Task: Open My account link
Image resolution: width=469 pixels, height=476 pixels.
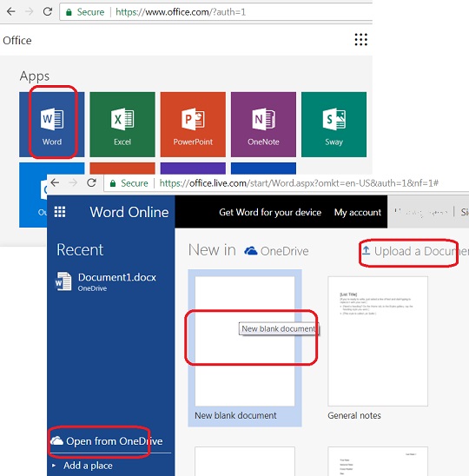Action: [358, 212]
